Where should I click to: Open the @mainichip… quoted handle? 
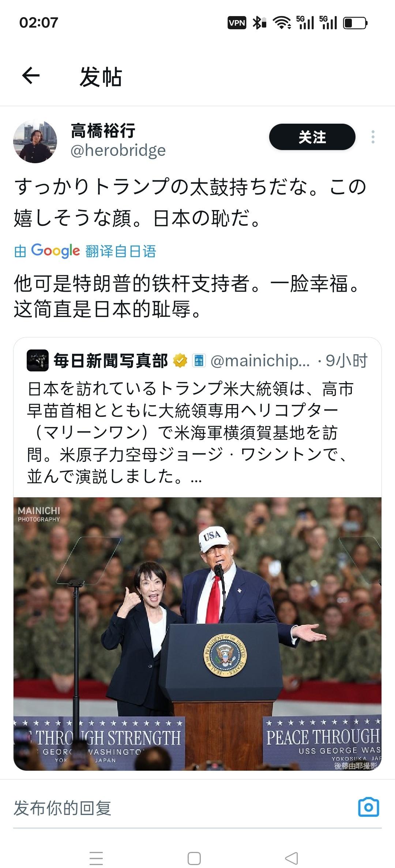260,361
